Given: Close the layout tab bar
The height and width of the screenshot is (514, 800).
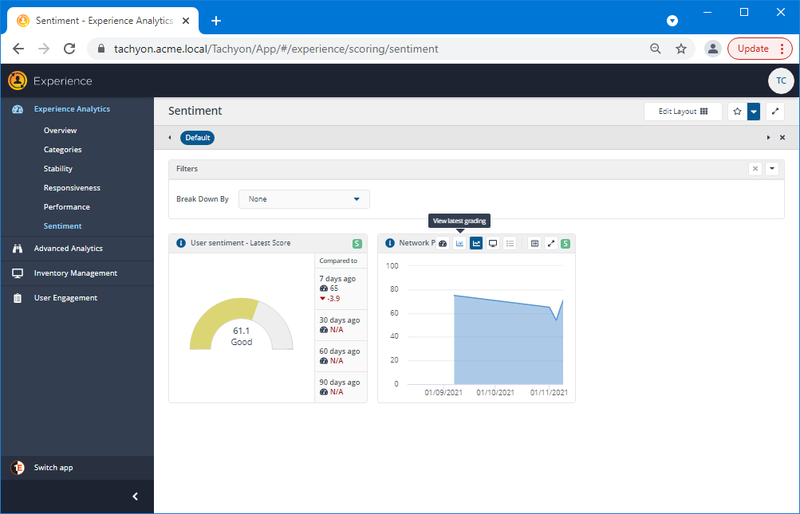Looking at the screenshot, I should coord(782,138).
